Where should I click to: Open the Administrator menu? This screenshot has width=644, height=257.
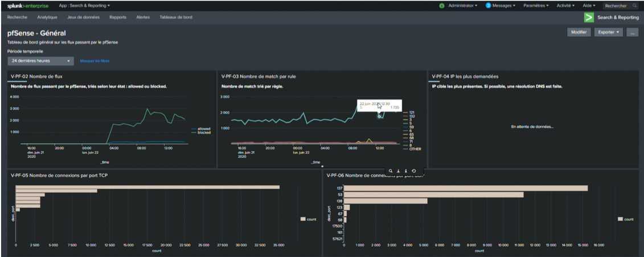pyautogui.click(x=463, y=6)
